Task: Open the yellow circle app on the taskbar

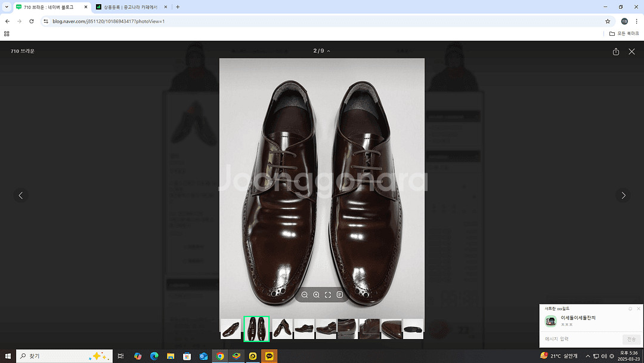Action: tap(253, 356)
